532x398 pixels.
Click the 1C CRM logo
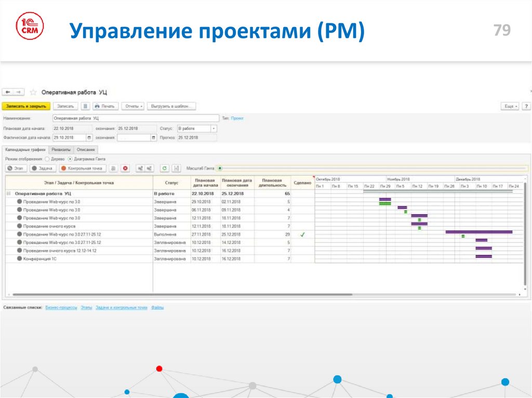click(30, 26)
